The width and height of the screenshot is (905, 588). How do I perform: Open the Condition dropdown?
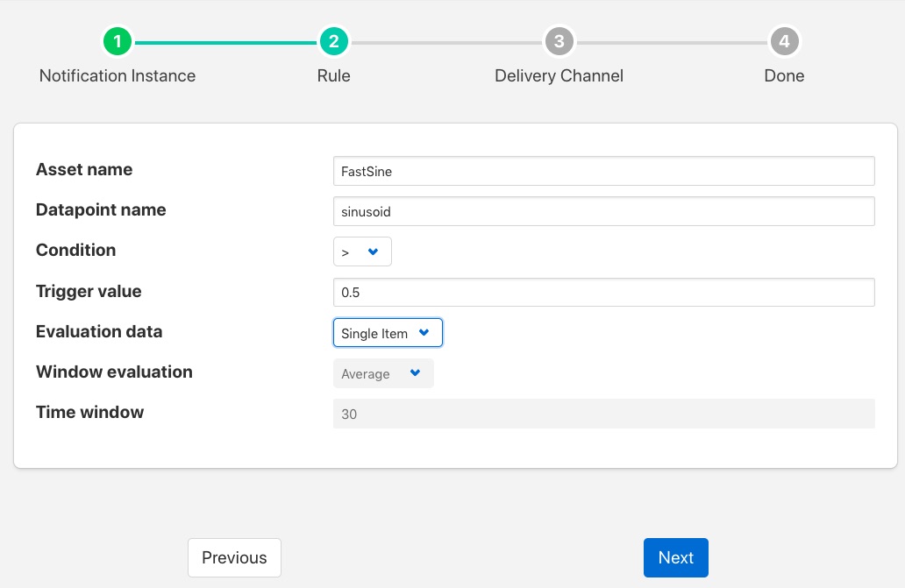[x=361, y=251]
